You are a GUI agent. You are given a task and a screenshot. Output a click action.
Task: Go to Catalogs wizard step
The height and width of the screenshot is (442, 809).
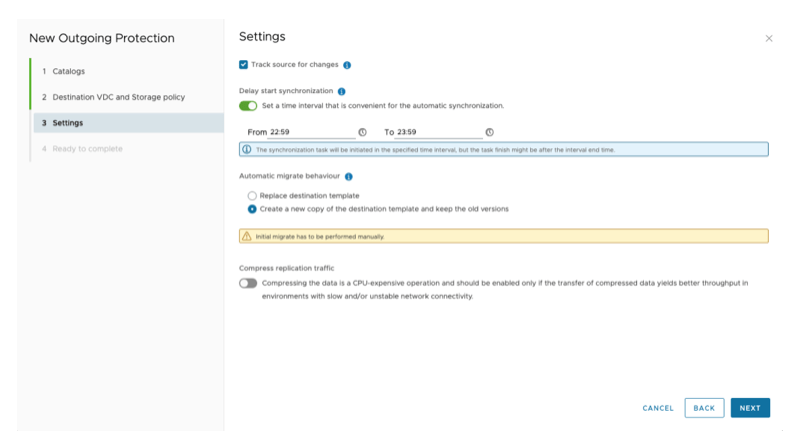coord(68,71)
